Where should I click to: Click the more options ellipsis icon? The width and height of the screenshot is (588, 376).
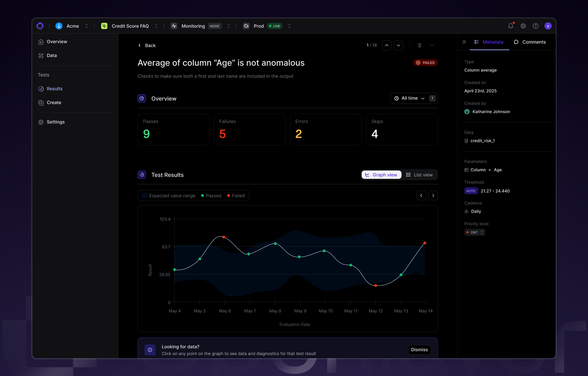pos(432,45)
